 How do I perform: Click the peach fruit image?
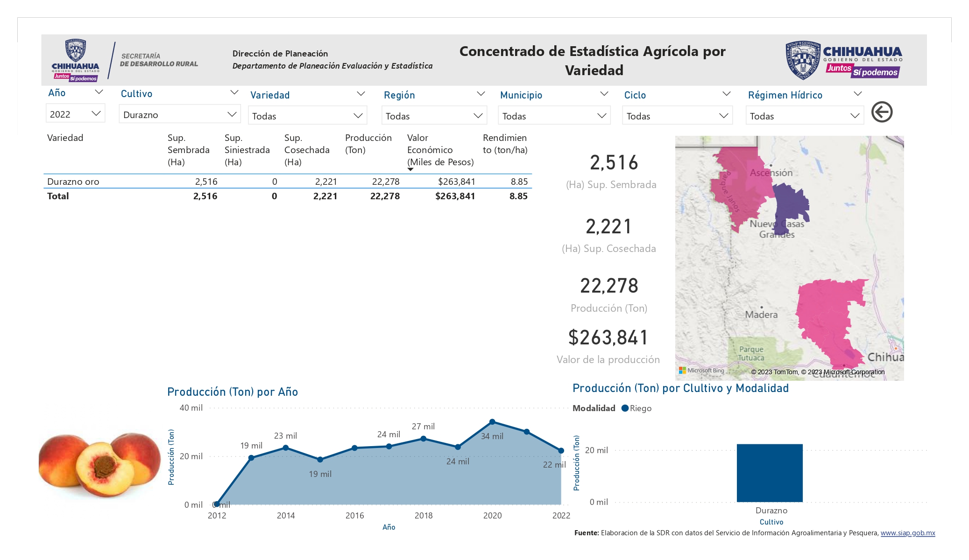coord(100,464)
